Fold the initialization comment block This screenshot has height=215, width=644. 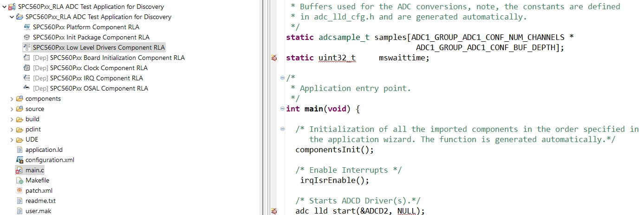282,129
